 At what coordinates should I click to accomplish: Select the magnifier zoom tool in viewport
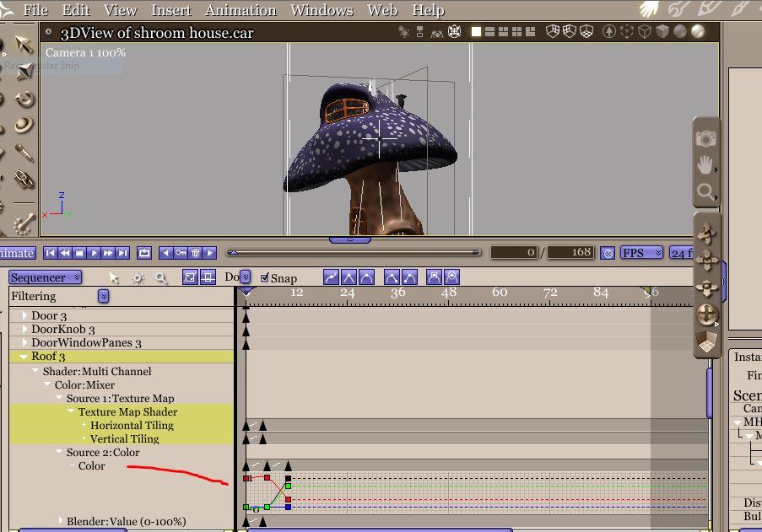[x=705, y=192]
